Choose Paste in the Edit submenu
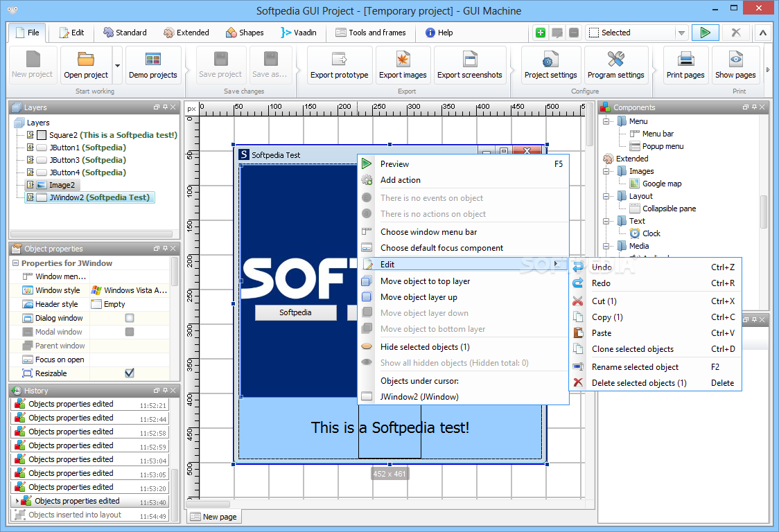The width and height of the screenshot is (779, 532). point(656,332)
